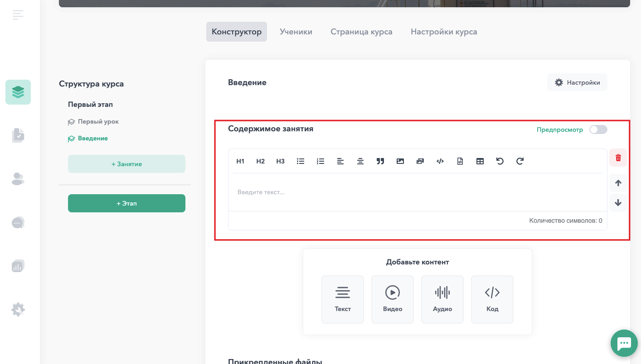Open the analytics chart icon in sidebar
This screenshot has width=641, height=364.
click(18, 266)
